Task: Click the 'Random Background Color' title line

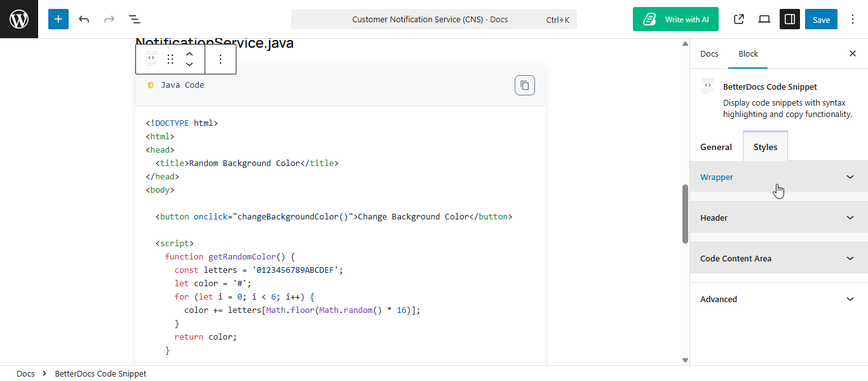Action: click(247, 163)
